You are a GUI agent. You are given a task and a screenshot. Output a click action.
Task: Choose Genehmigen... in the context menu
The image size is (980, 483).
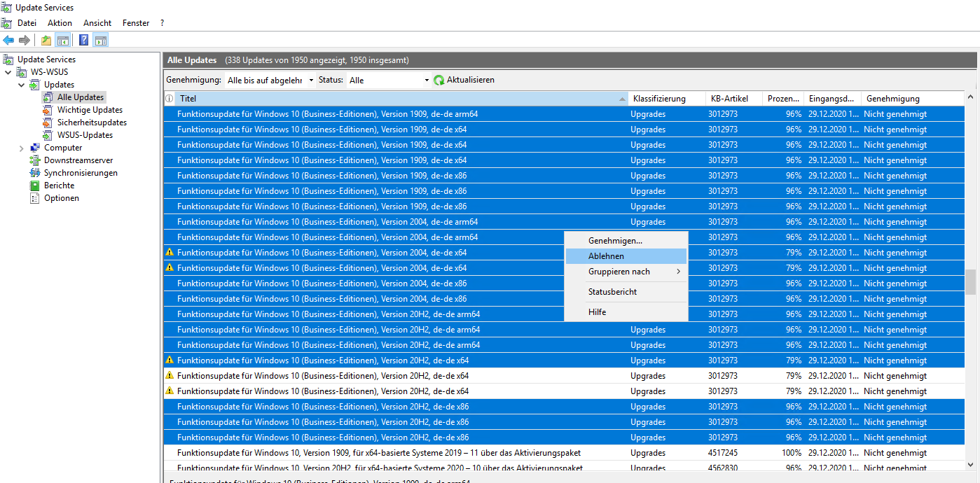[x=626, y=241]
